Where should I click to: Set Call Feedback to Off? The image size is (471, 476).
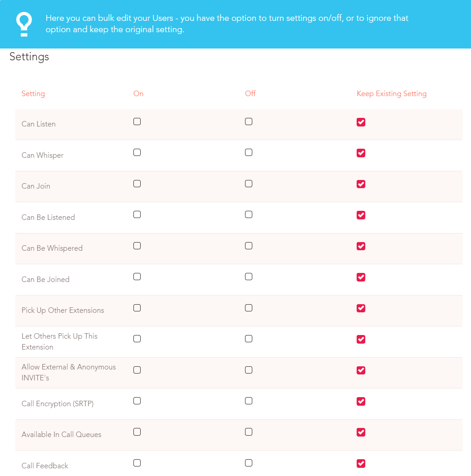(249, 463)
